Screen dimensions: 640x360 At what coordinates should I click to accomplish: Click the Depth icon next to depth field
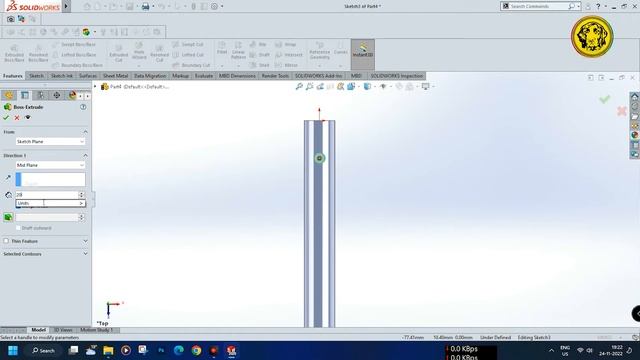9,195
